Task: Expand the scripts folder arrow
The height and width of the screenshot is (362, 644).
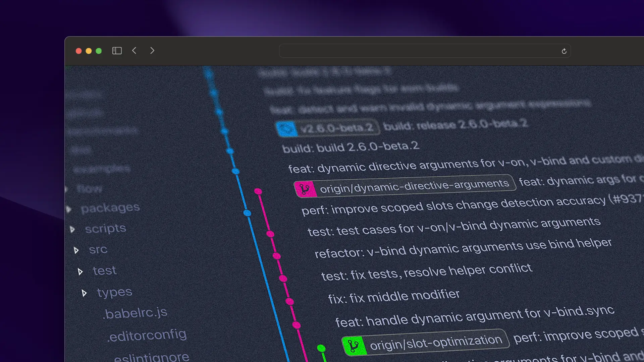Action: tap(72, 230)
